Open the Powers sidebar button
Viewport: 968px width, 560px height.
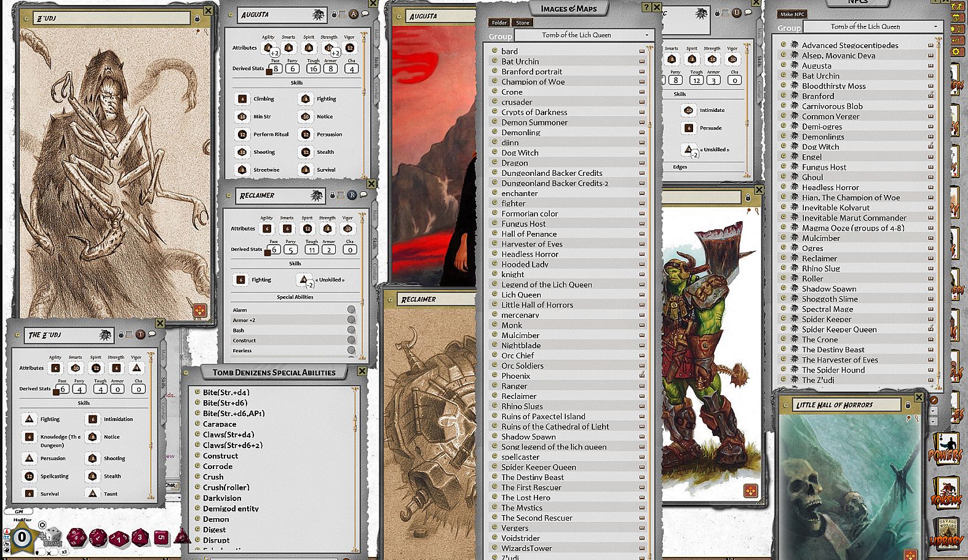click(x=945, y=449)
